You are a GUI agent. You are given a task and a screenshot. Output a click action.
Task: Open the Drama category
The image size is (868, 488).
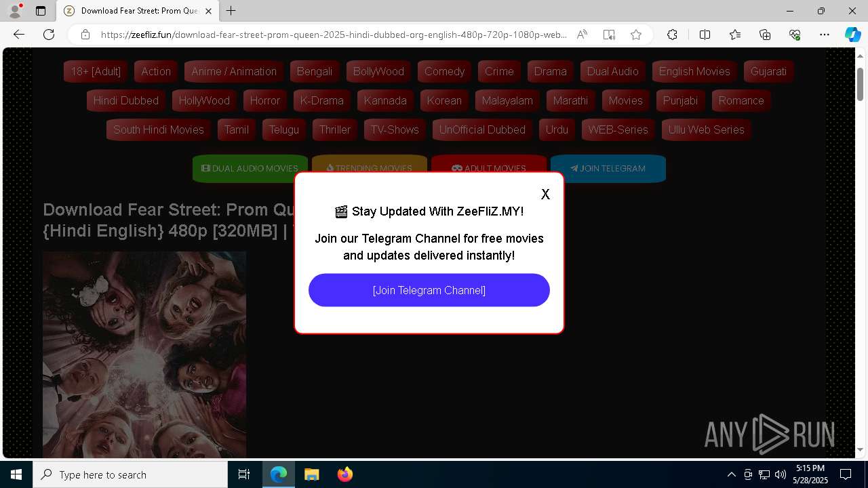point(550,71)
